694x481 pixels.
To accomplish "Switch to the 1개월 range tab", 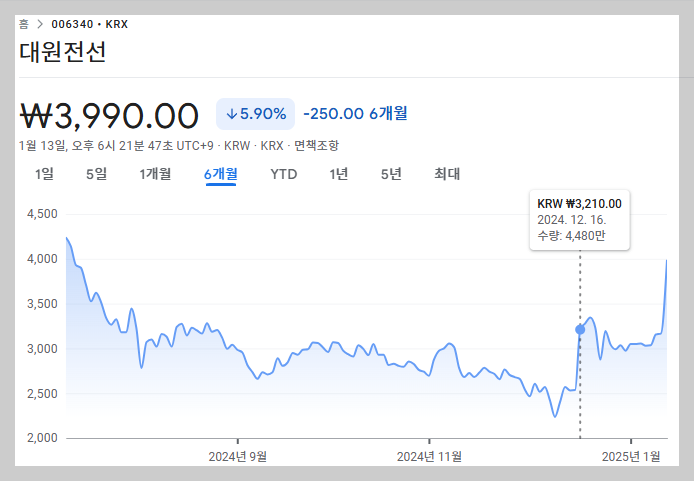I will click(155, 174).
